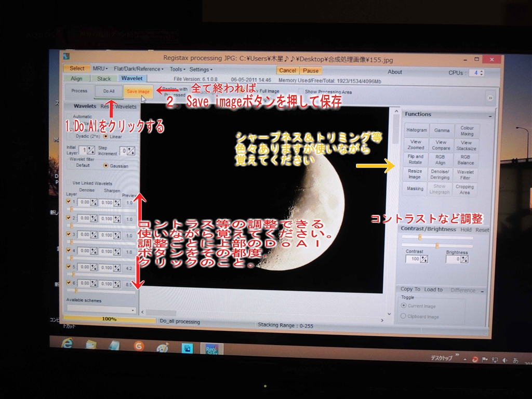Toggle layer 1 checkbox
The height and width of the screenshot is (399, 532).
(x=69, y=201)
